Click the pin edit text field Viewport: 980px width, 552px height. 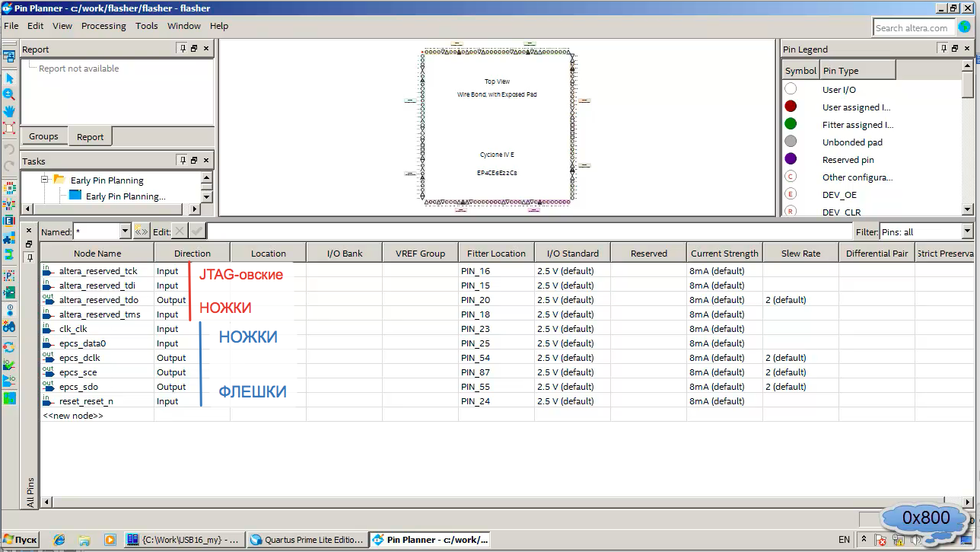530,231
